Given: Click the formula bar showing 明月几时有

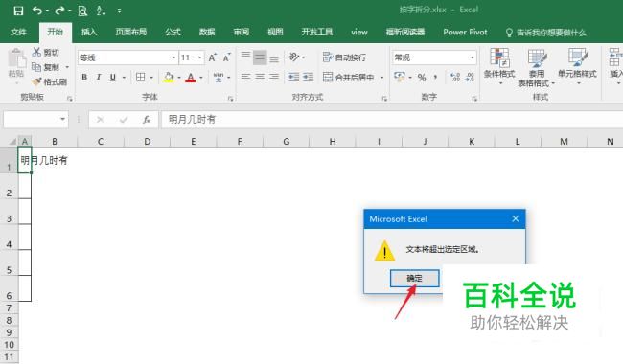Looking at the screenshot, I should click(392, 120).
